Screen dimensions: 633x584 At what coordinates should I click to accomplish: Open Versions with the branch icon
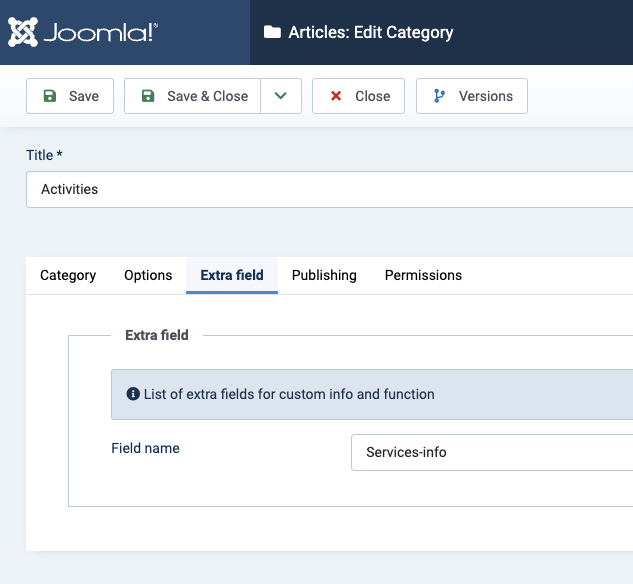pyautogui.click(x=472, y=96)
